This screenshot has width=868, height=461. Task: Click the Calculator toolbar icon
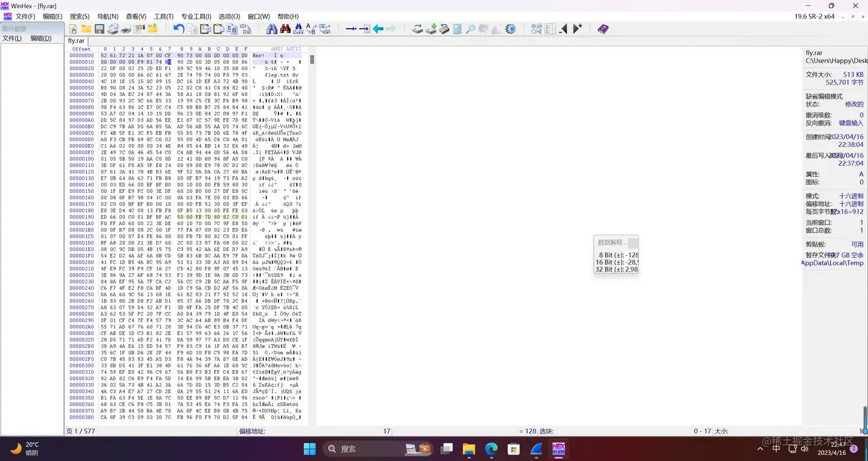click(x=457, y=29)
